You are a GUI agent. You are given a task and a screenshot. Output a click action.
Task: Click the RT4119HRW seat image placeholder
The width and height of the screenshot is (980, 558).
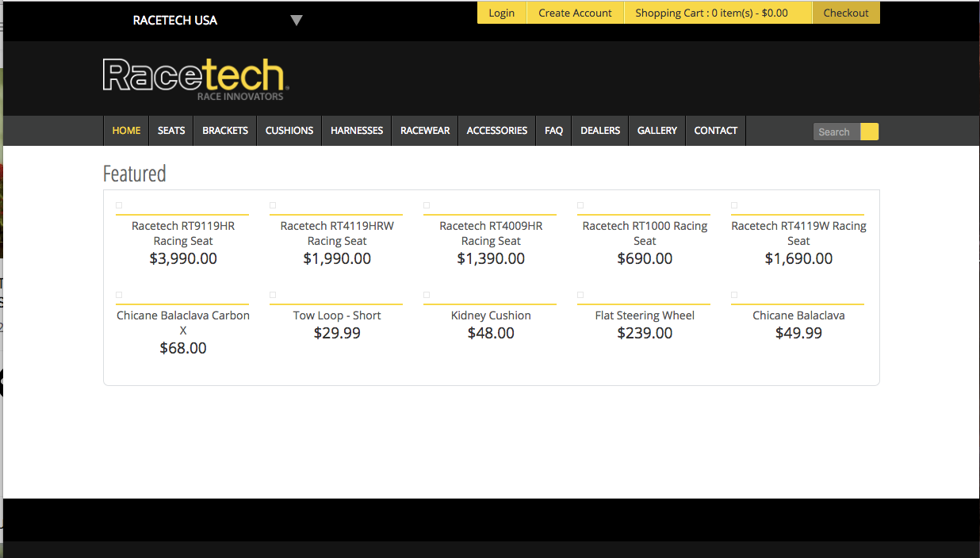click(273, 205)
